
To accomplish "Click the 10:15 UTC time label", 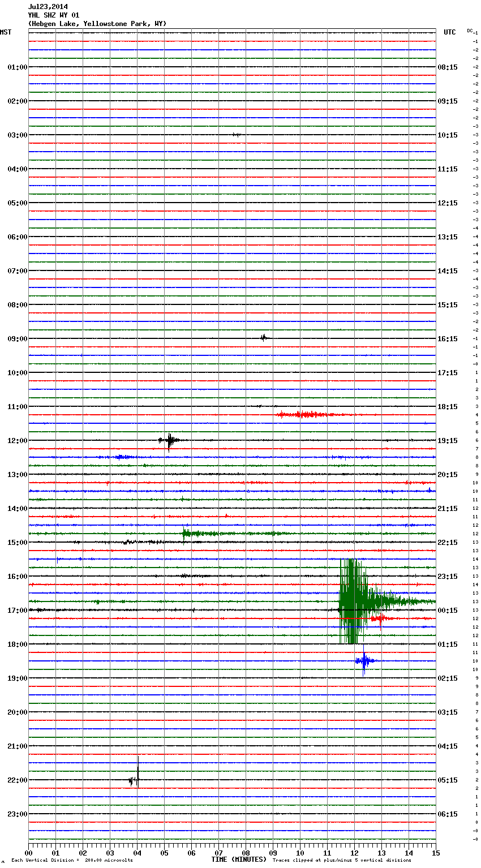I will coord(448,135).
